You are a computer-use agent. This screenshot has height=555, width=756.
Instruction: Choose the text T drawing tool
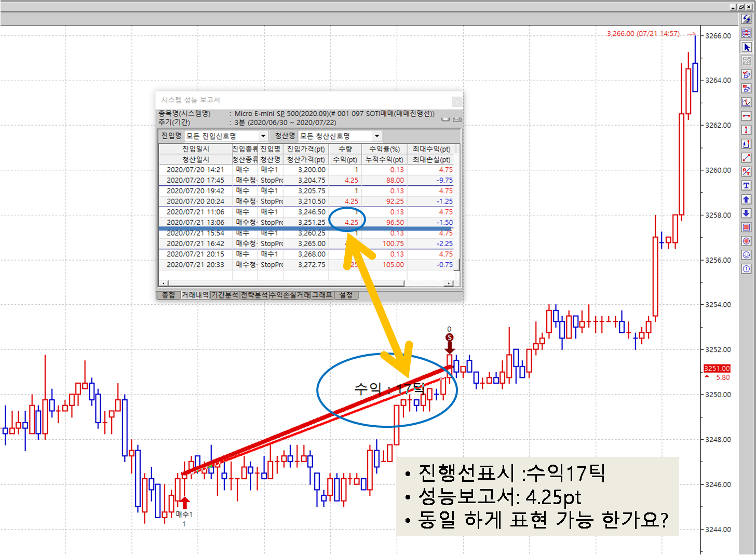[746, 185]
